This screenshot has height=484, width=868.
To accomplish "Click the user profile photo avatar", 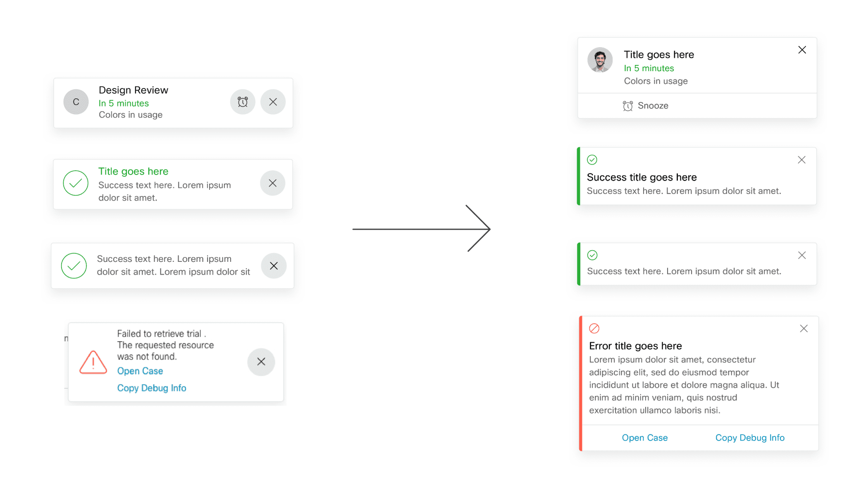I will (x=600, y=60).
